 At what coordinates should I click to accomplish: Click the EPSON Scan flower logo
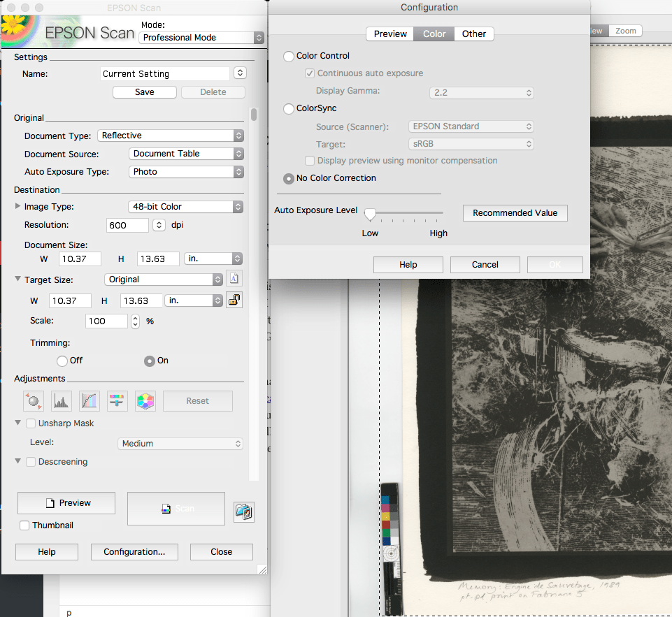20,31
